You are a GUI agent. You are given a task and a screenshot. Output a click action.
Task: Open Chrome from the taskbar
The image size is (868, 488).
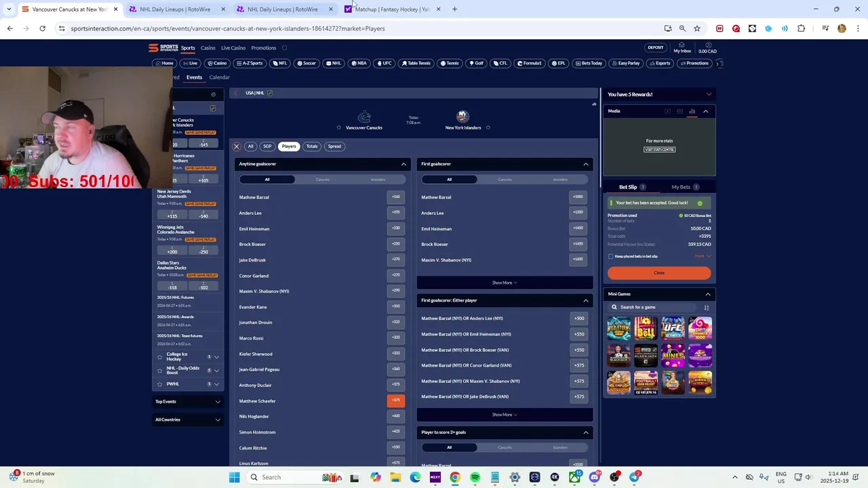[455, 477]
